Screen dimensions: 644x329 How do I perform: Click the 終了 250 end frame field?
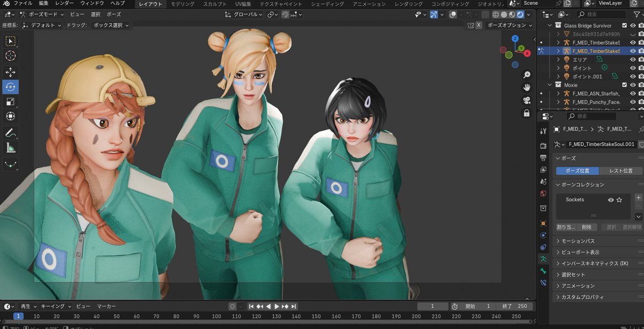pyautogui.click(x=514, y=306)
